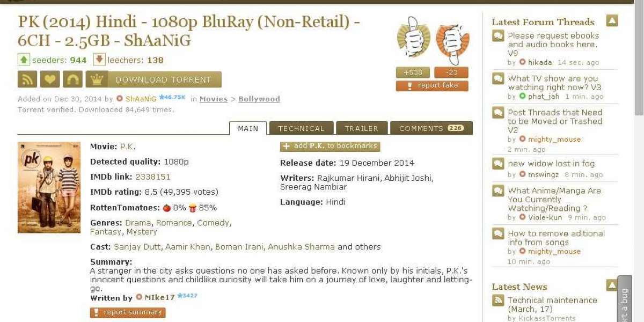Click the leechers down-arrow icon

coord(99,60)
